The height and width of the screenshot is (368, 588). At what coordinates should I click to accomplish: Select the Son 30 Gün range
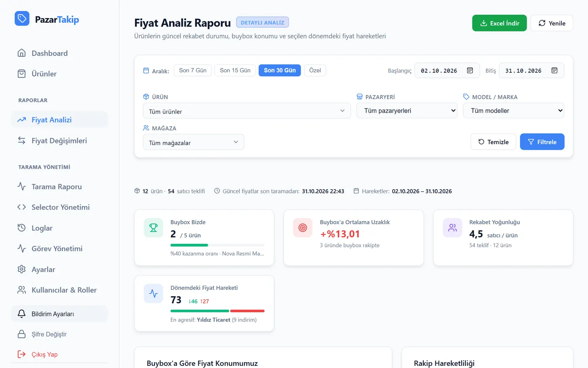tap(280, 70)
